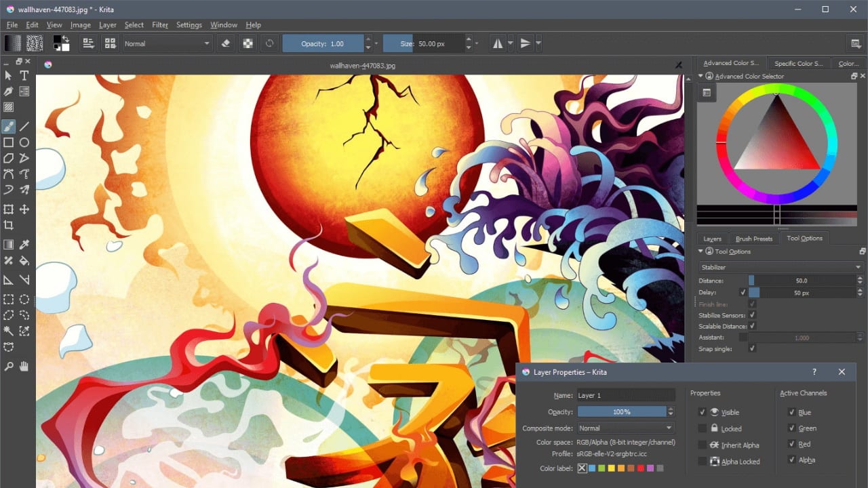Select the Crop tool

[9, 226]
